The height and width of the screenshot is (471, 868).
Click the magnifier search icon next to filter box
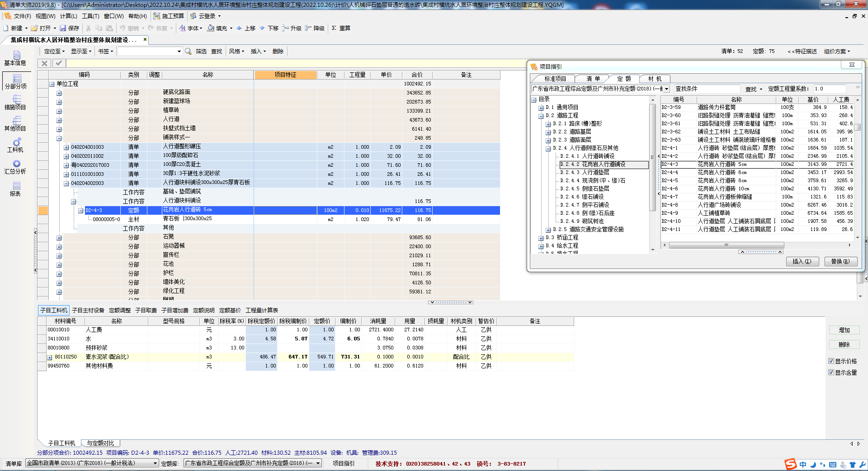pos(188,51)
